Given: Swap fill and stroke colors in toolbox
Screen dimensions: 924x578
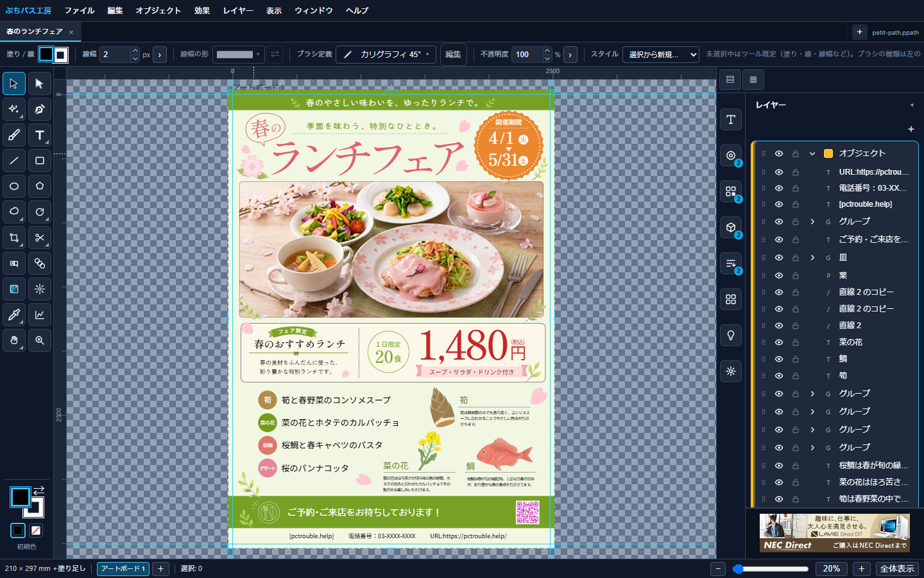Looking at the screenshot, I should click(38, 490).
